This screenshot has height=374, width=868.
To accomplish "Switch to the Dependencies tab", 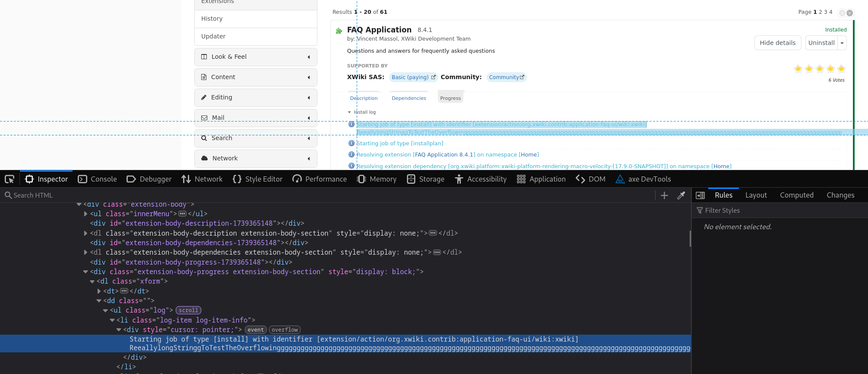I will [409, 98].
